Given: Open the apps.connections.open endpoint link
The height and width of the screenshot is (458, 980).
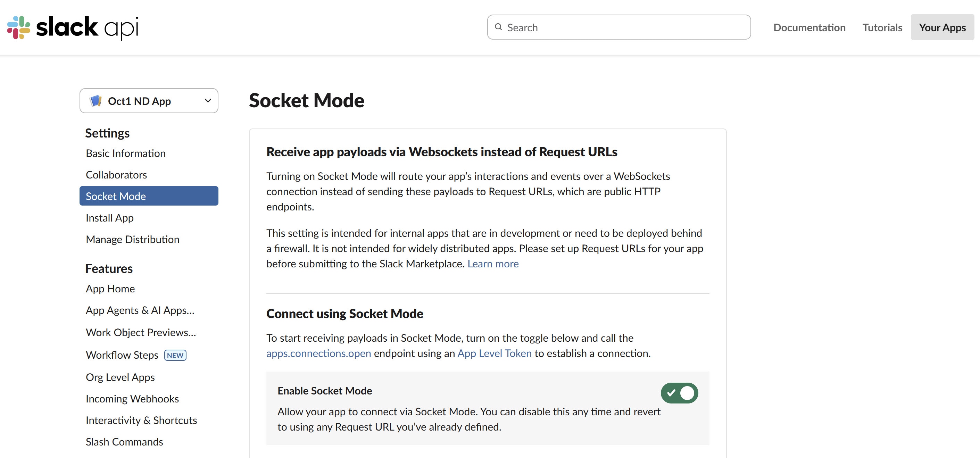Looking at the screenshot, I should point(318,353).
